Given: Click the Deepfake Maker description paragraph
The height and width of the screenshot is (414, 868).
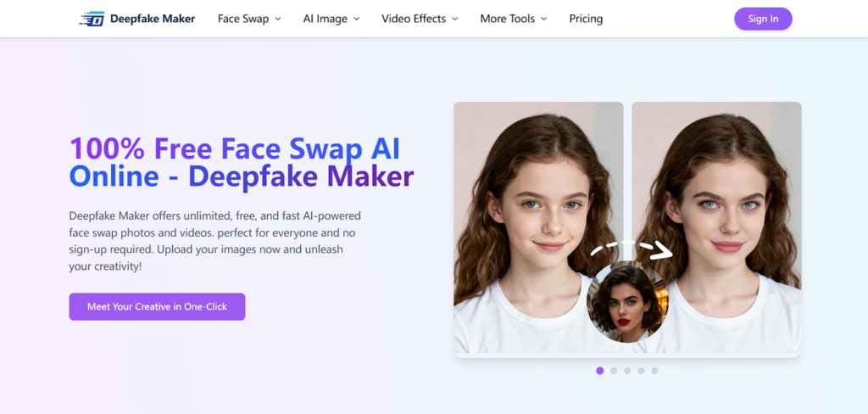Looking at the screenshot, I should (x=216, y=241).
